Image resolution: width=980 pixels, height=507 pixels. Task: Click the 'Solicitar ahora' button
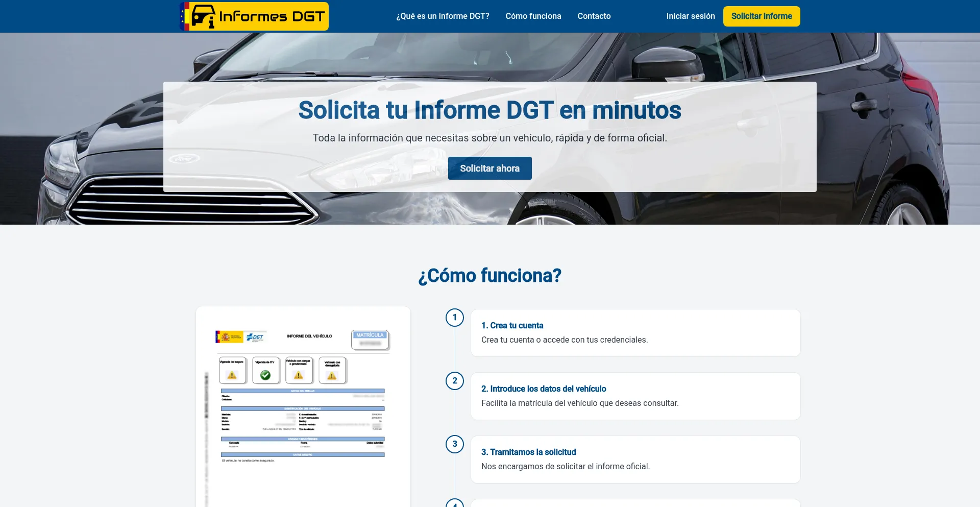click(x=490, y=168)
